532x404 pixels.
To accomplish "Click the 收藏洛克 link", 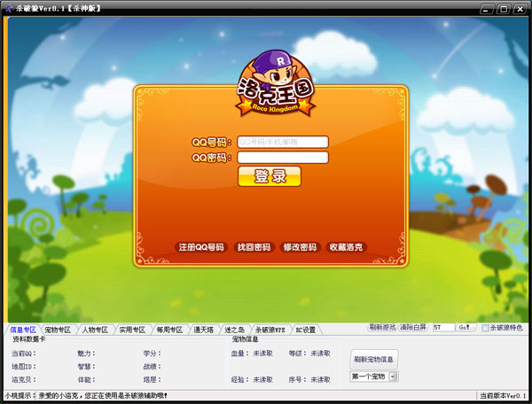I will (346, 247).
